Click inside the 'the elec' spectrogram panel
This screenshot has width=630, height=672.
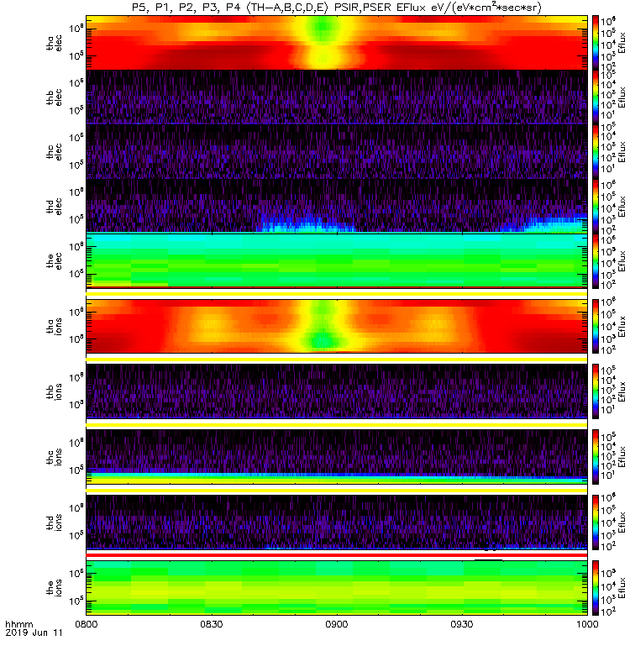point(337,260)
